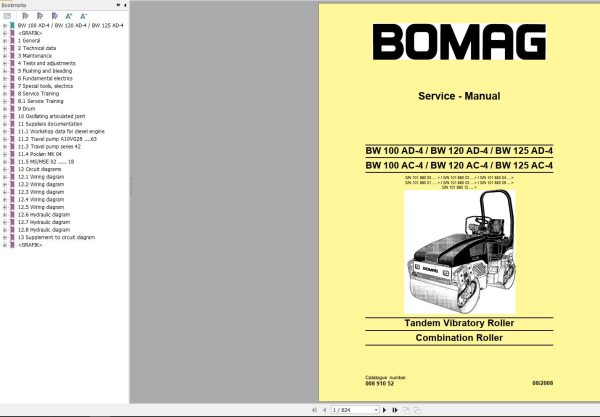Click the Service - Manual heading

pos(459,96)
